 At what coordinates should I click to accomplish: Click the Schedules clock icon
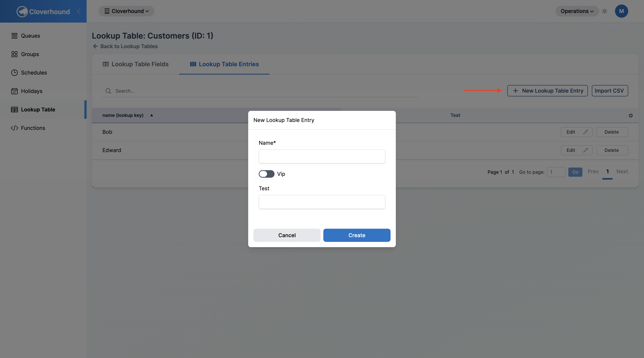coord(14,73)
